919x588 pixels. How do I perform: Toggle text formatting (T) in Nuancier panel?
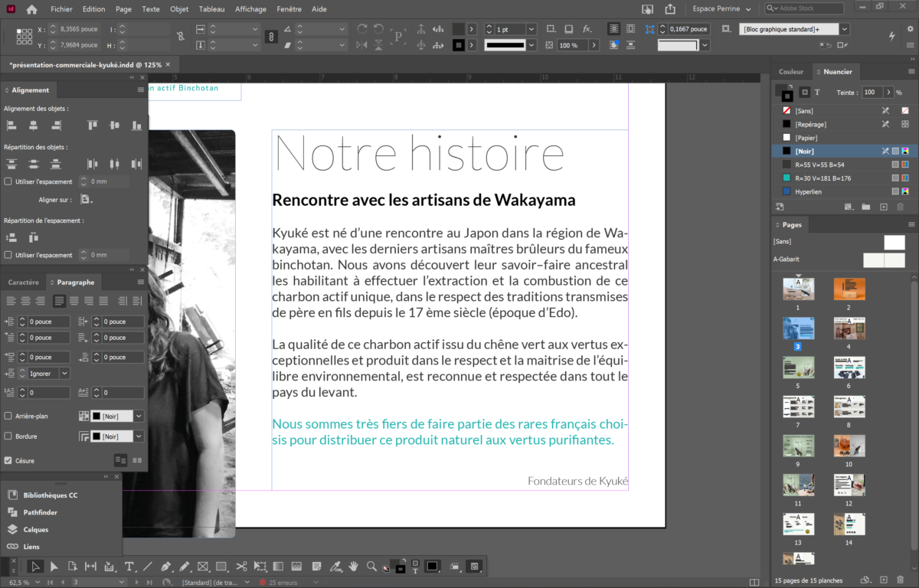tap(817, 92)
